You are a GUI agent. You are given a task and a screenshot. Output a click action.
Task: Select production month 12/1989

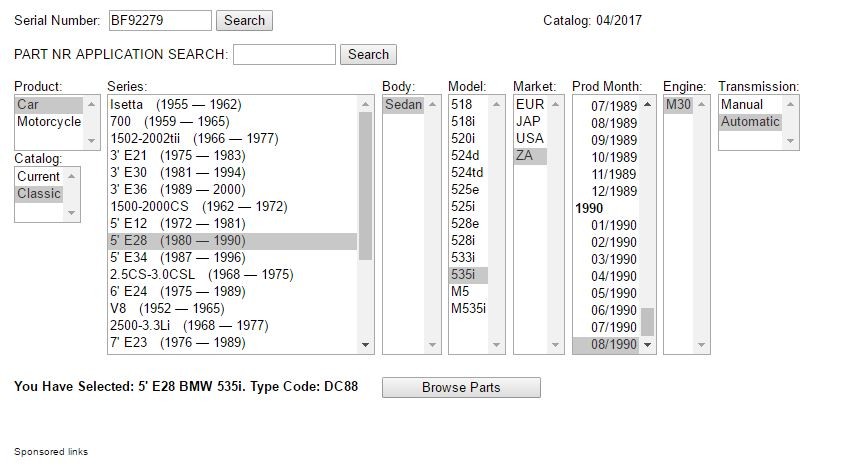pyautogui.click(x=606, y=191)
